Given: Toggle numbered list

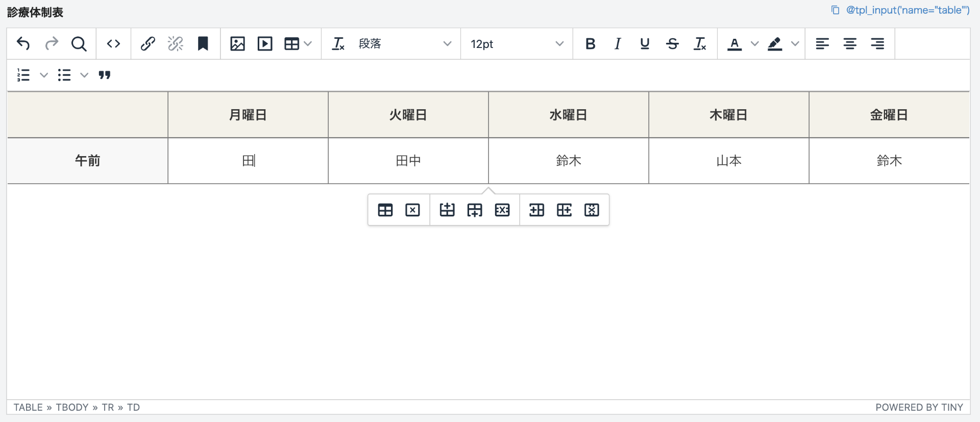Looking at the screenshot, I should 23,75.
